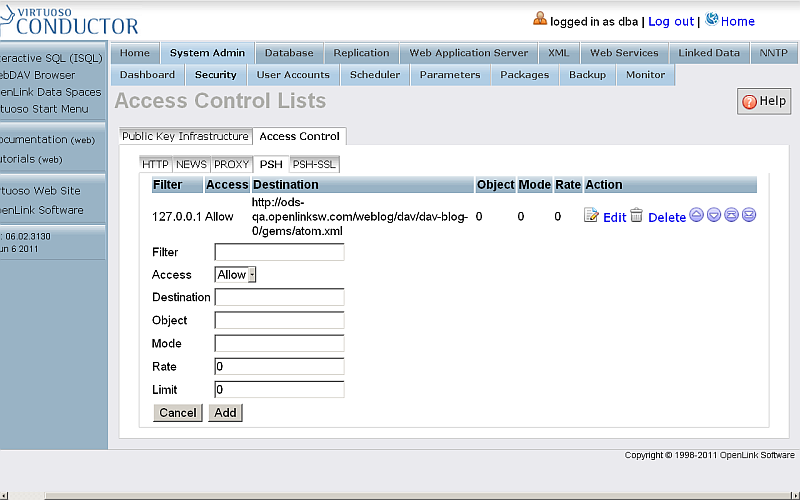Image resolution: width=800 pixels, height=500 pixels.
Task: Click the Delete trash can icon
Action: tap(636, 216)
